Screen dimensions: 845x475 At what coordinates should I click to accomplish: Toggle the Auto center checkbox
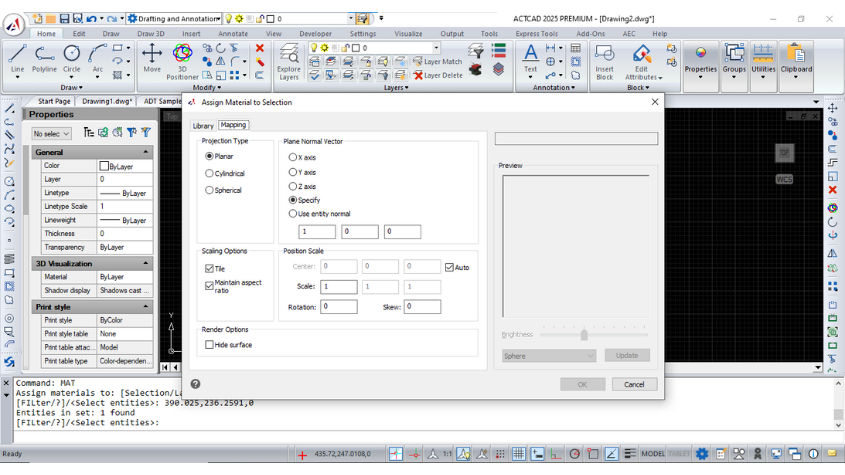point(449,267)
